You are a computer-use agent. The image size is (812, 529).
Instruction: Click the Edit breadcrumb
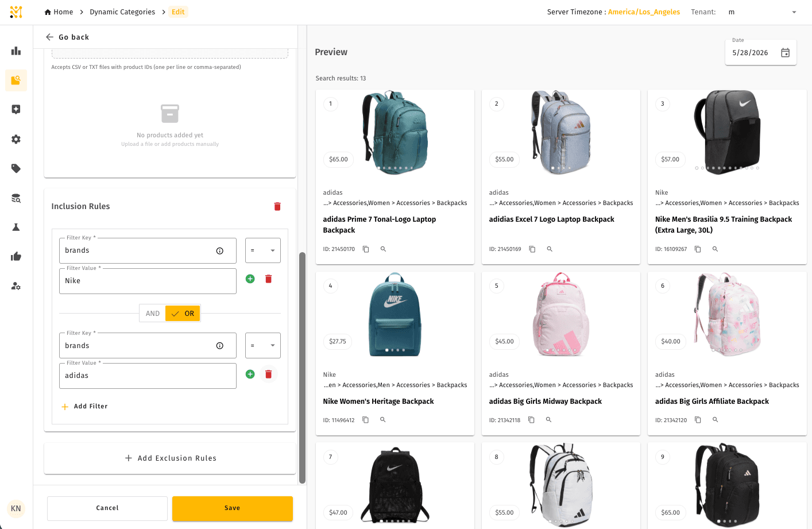pyautogui.click(x=178, y=12)
